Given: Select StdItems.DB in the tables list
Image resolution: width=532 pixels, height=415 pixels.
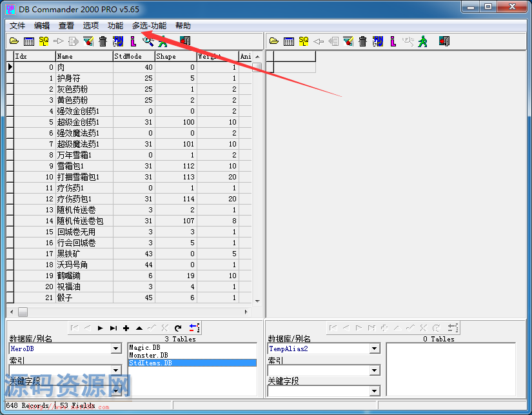Looking at the screenshot, I should click(192, 363).
